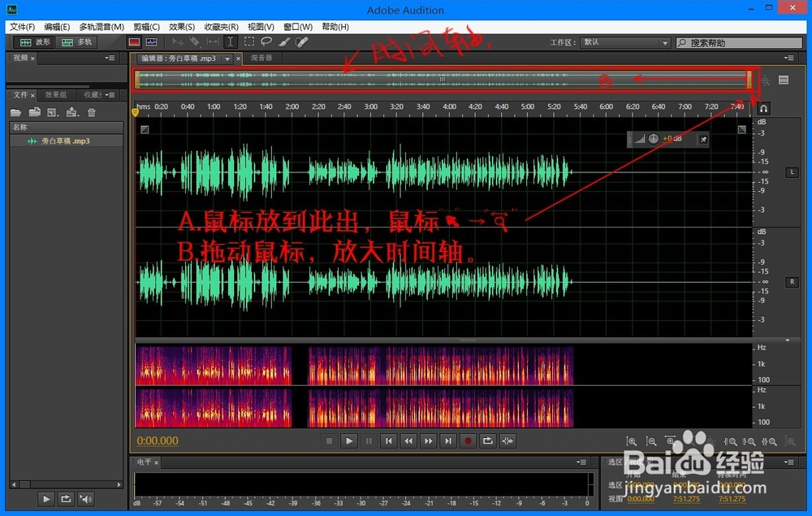Open the 多轨混音(M) menu
This screenshot has height=516, width=812.
[x=101, y=27]
